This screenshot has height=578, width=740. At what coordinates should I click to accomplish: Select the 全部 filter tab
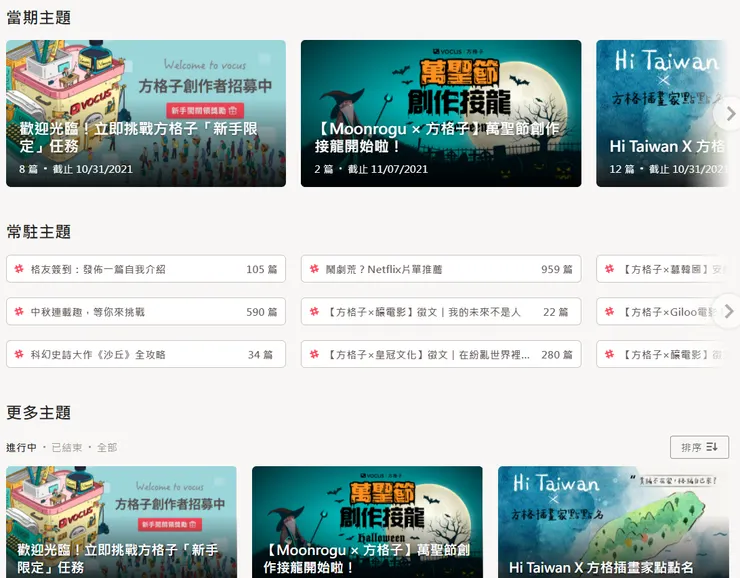tap(107, 447)
